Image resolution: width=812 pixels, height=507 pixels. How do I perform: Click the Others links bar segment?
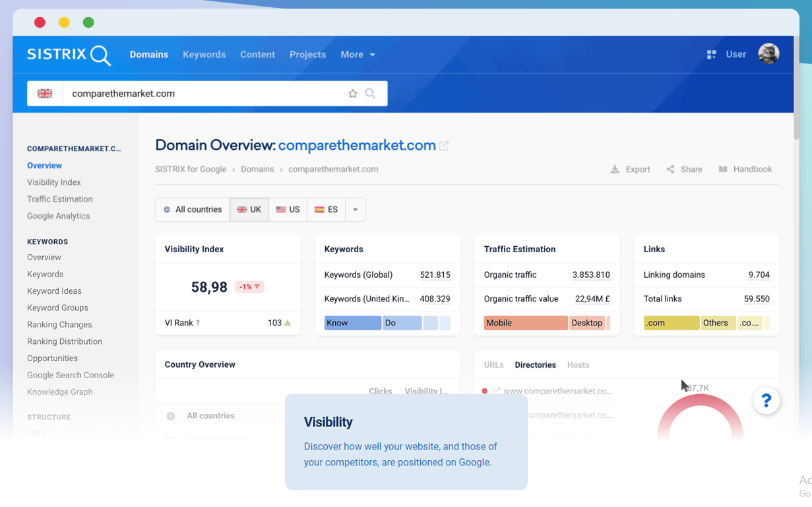tap(718, 323)
